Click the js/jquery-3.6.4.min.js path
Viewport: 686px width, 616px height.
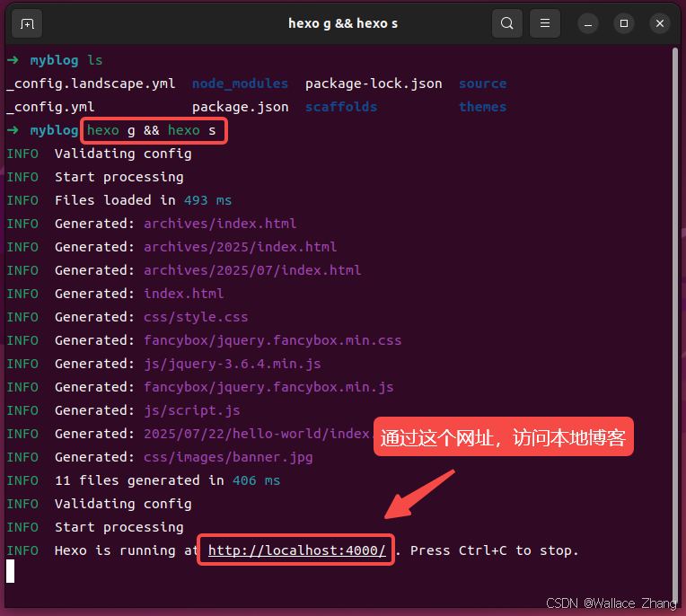click(233, 364)
